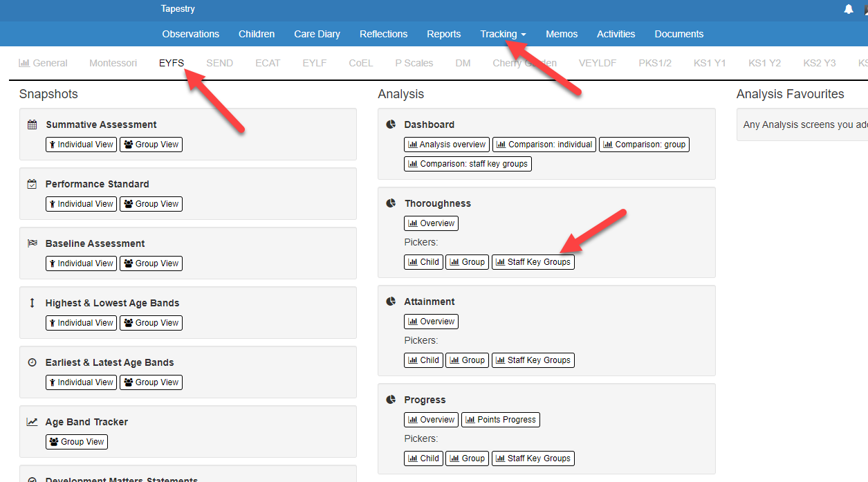Select the KS2 Y3 tab

pos(820,63)
